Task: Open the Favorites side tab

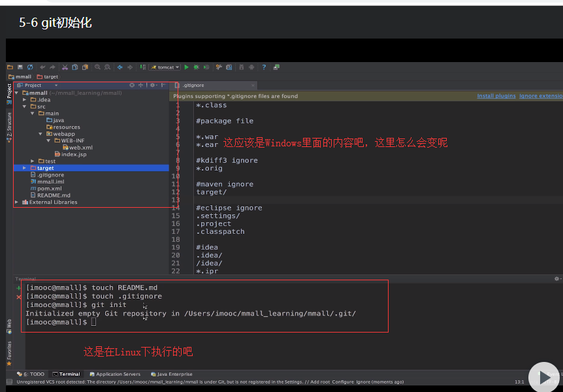Action: point(9,353)
